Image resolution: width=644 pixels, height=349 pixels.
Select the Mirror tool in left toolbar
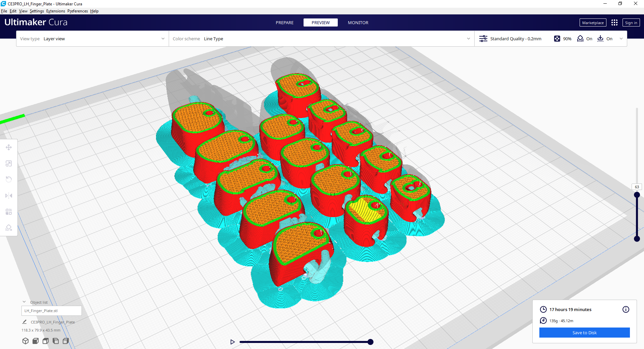click(x=9, y=196)
